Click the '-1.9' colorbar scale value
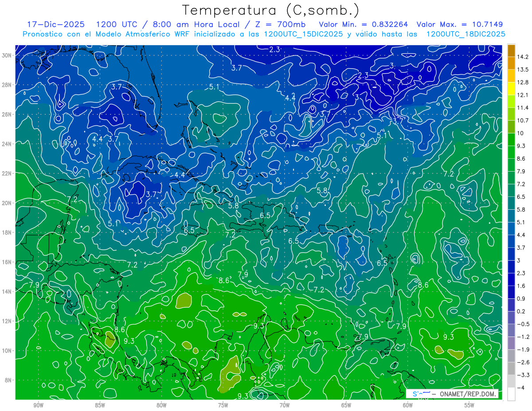The width and height of the screenshot is (532, 411). coord(523,350)
